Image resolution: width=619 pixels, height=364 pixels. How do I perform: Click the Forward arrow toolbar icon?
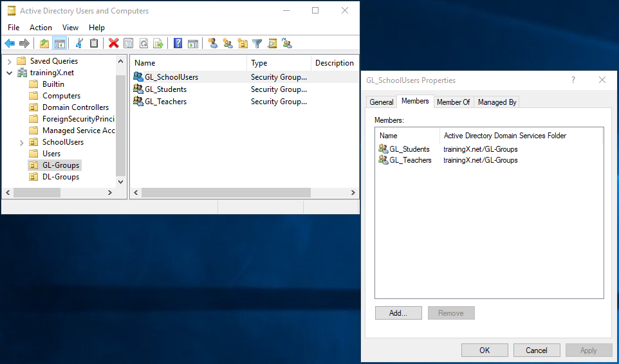point(24,43)
